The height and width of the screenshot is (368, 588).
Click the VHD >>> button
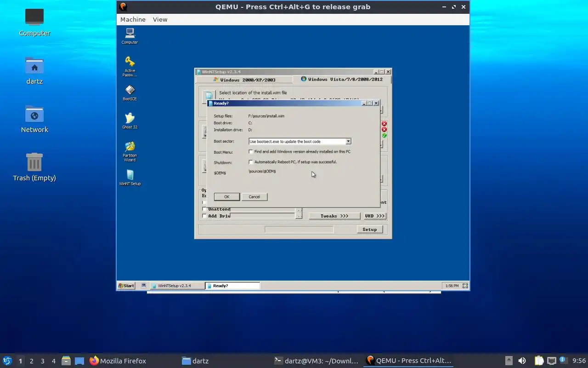[374, 216]
